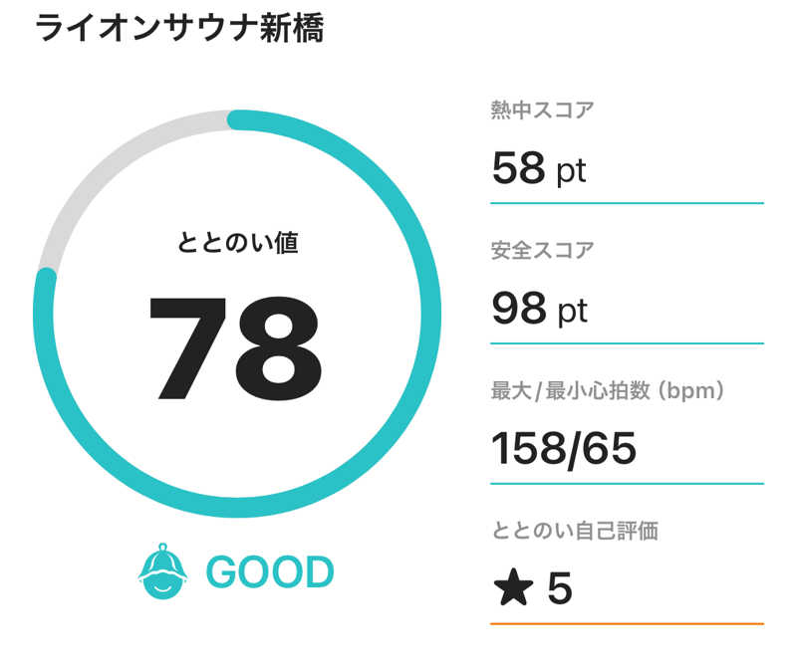Select the ととのい自己評価 label
797x672 pixels.
pos(575,531)
